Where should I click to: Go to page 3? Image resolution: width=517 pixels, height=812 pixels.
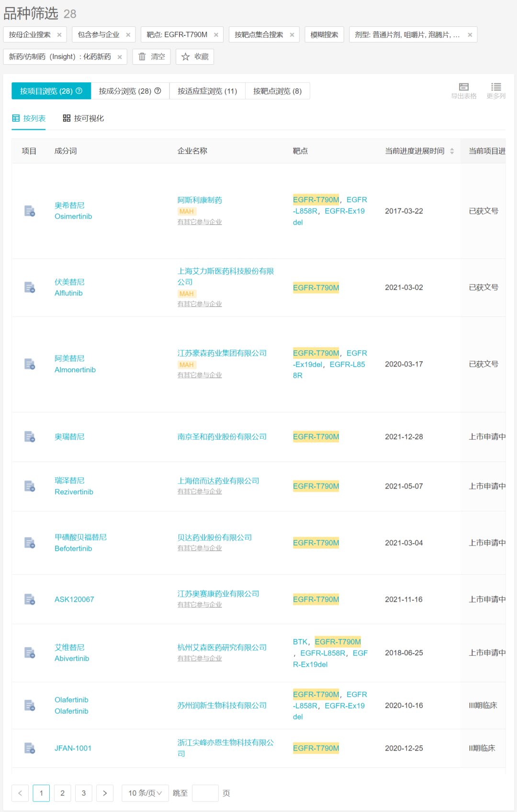(x=84, y=793)
